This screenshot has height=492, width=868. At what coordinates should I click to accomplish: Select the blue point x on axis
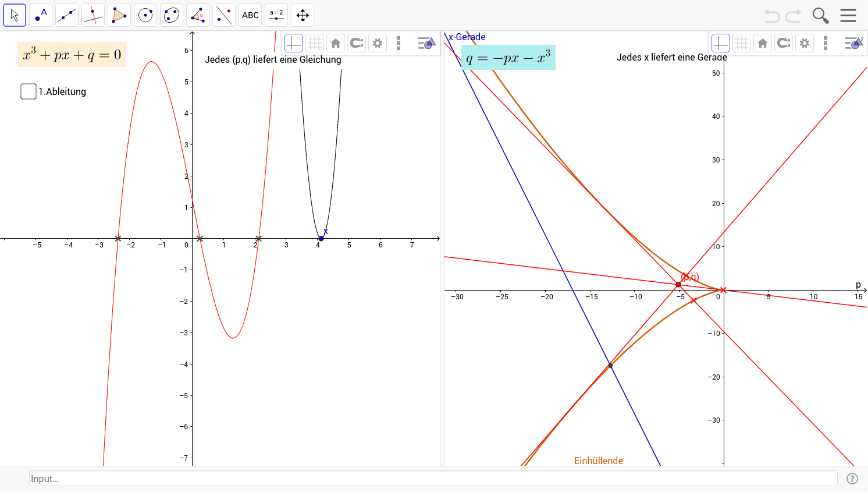pos(321,239)
